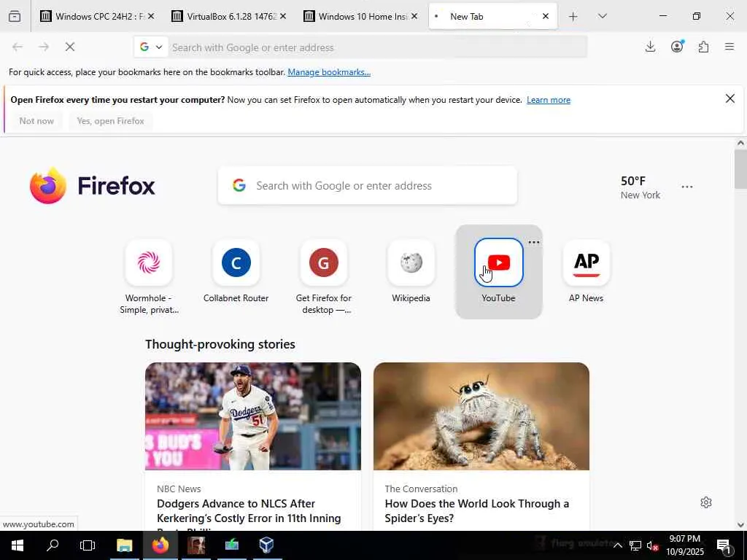
Task: Open the 50°F New York weather widget
Action: 640,187
